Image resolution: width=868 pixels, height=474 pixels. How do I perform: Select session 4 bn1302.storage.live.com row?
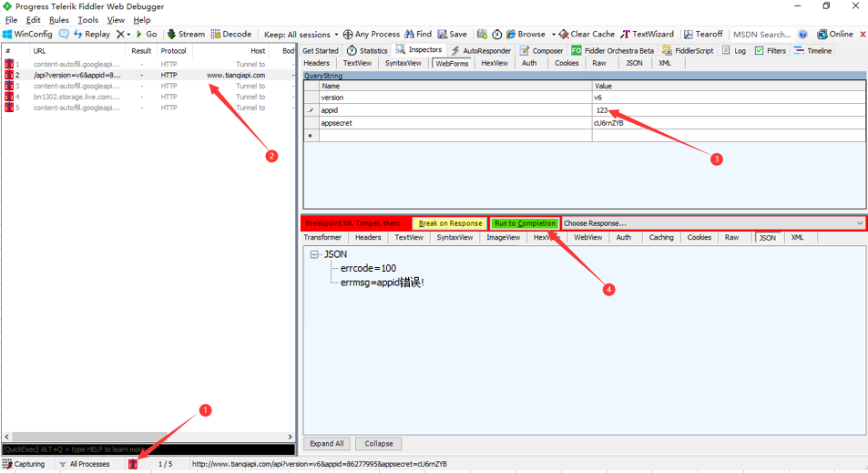pos(148,97)
